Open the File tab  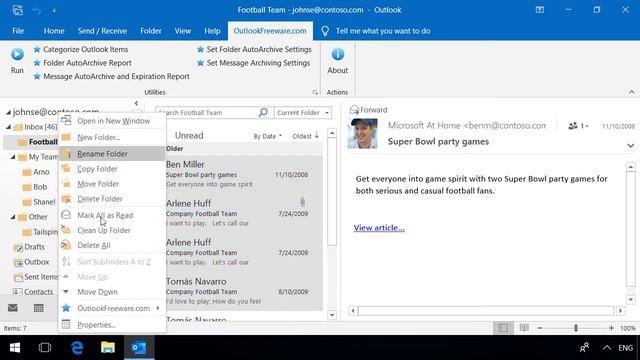coord(18,31)
